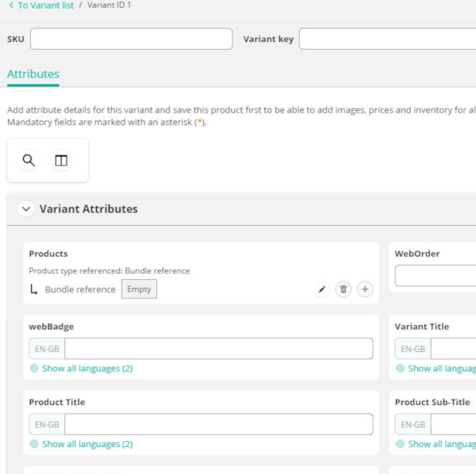Focus the webBadge EN-GB text field
This screenshot has height=474, width=476.
[x=219, y=349]
